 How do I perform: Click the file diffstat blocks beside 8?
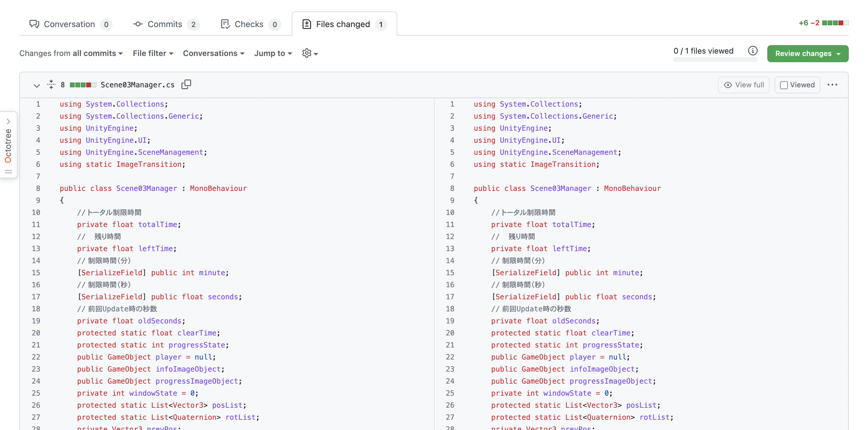[83, 85]
